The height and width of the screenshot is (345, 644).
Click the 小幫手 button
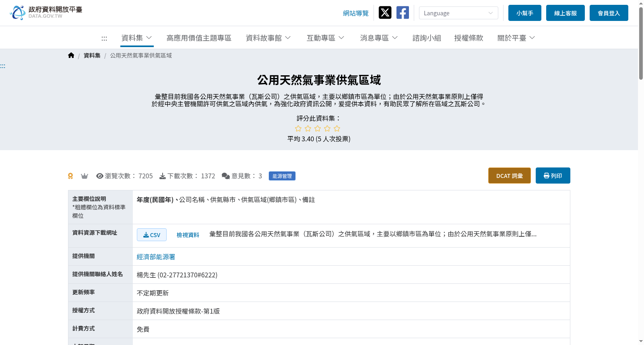click(525, 13)
